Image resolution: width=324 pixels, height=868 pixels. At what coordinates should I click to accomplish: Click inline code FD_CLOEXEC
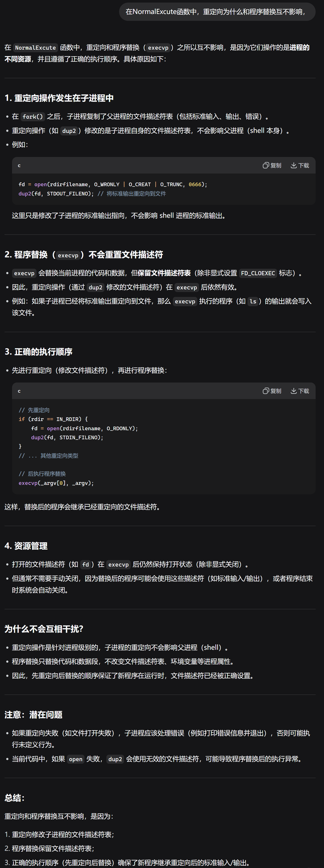click(x=258, y=273)
